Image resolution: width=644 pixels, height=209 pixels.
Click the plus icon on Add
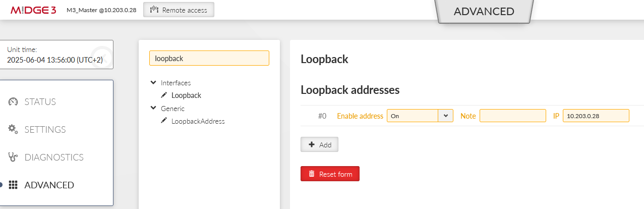tap(312, 144)
